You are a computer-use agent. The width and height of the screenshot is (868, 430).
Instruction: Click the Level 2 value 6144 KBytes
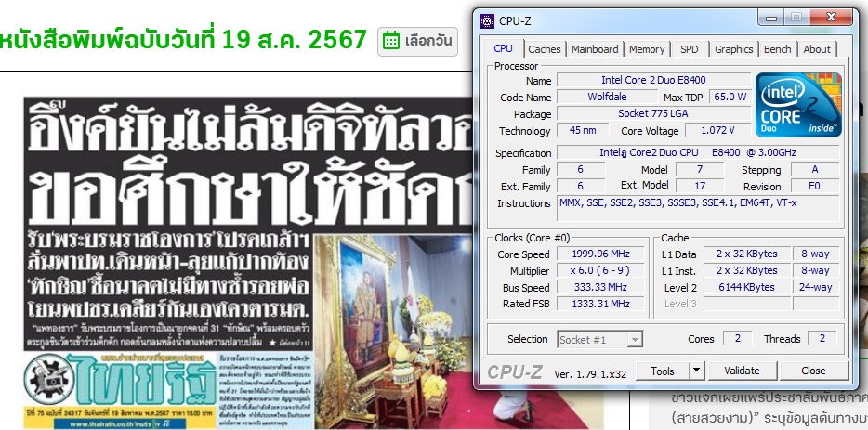(x=746, y=287)
